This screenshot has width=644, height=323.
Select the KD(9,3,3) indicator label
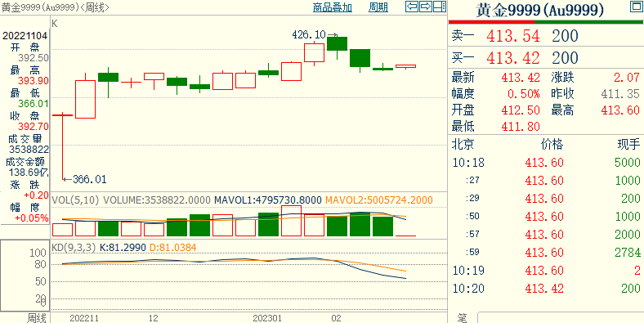[73, 248]
